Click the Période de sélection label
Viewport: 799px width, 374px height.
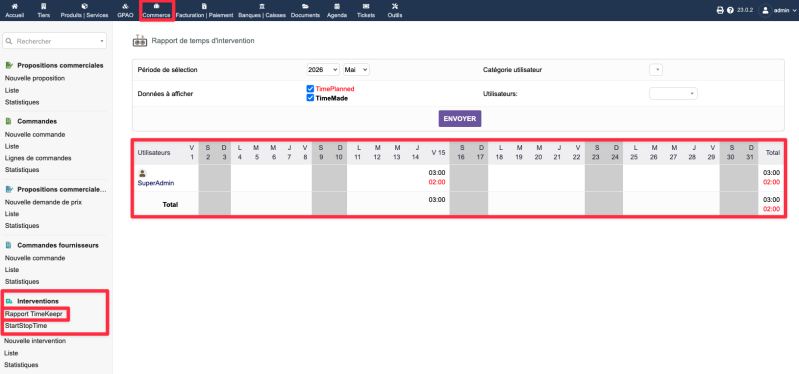pos(167,70)
